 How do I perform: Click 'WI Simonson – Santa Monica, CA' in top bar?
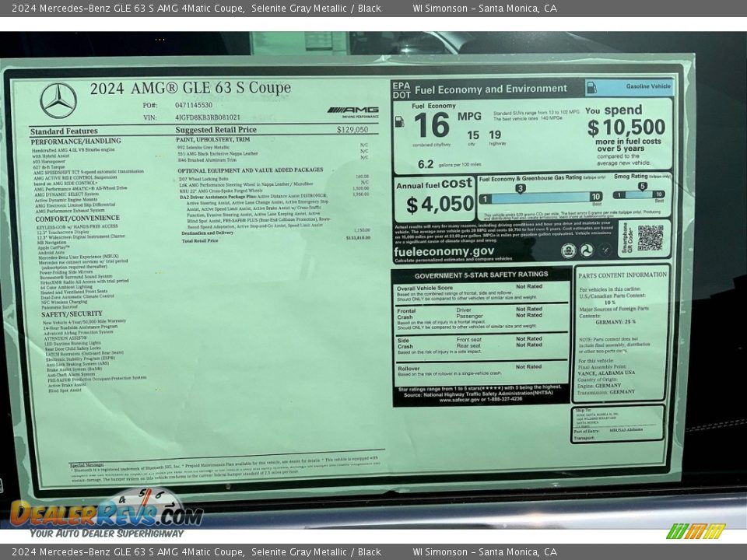(485, 8)
